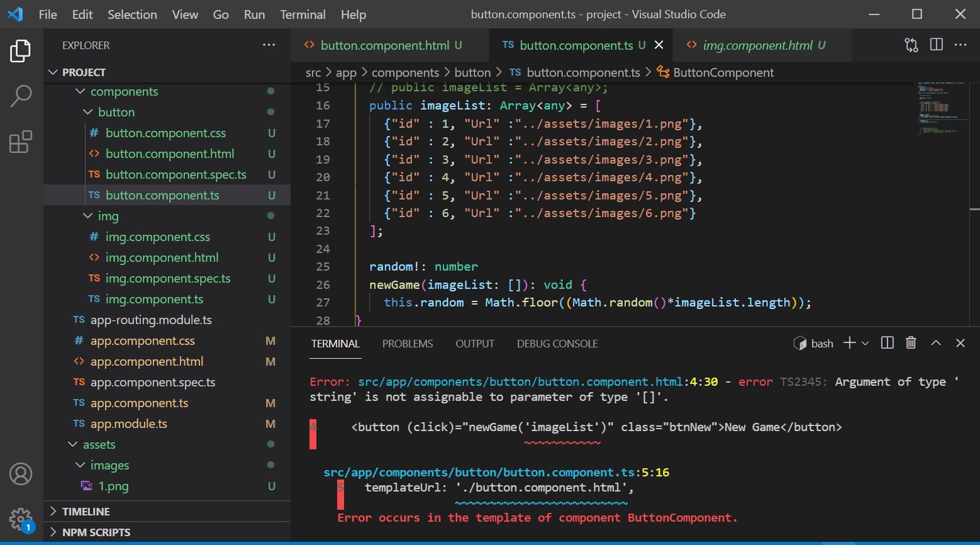The height and width of the screenshot is (545, 980).
Task: Collapse the img folder
Action: coord(167,216)
